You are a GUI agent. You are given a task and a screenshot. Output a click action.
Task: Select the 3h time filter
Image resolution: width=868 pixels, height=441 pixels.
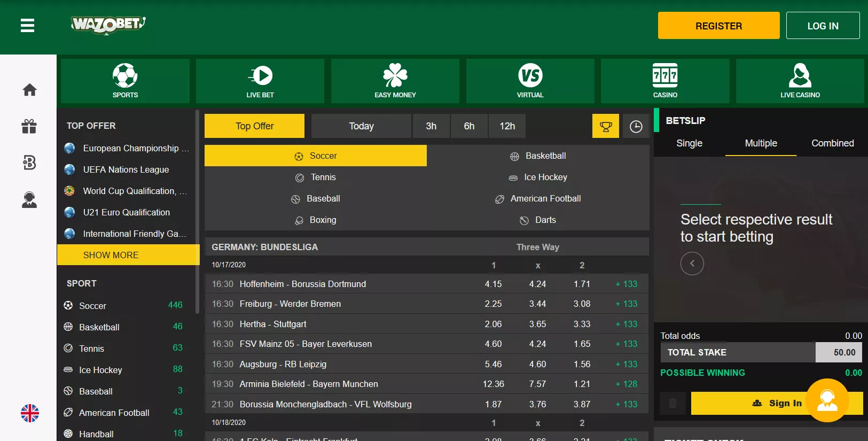tap(431, 126)
